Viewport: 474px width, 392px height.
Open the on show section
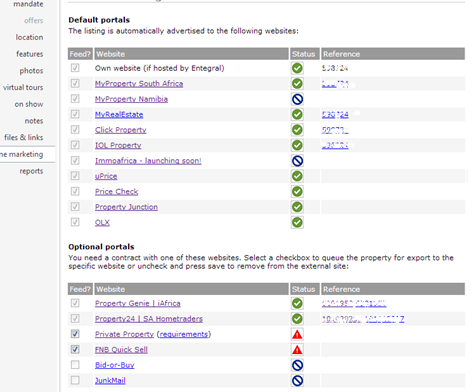(x=29, y=104)
